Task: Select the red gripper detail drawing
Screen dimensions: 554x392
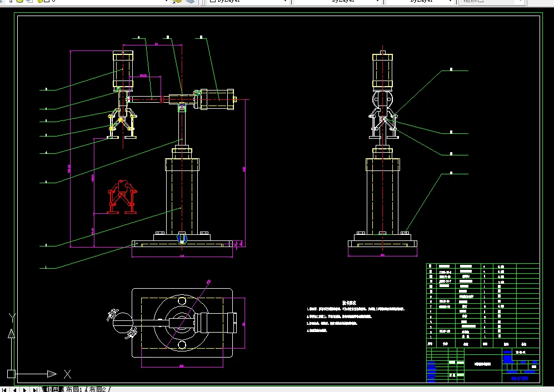Action: click(x=122, y=197)
